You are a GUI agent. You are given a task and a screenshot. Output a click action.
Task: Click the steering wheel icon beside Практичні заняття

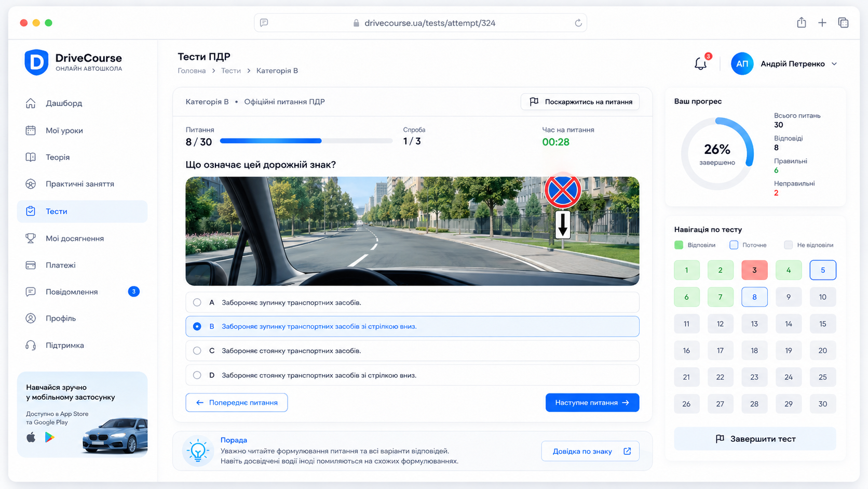pyautogui.click(x=31, y=184)
